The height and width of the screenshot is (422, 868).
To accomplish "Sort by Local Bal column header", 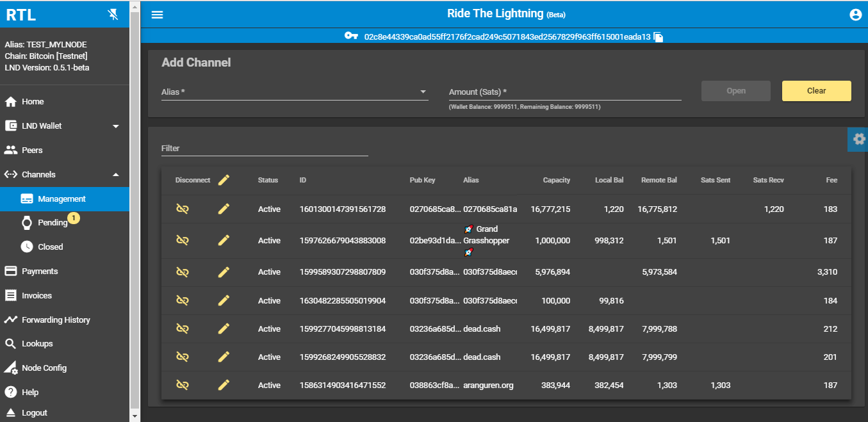I will point(609,180).
